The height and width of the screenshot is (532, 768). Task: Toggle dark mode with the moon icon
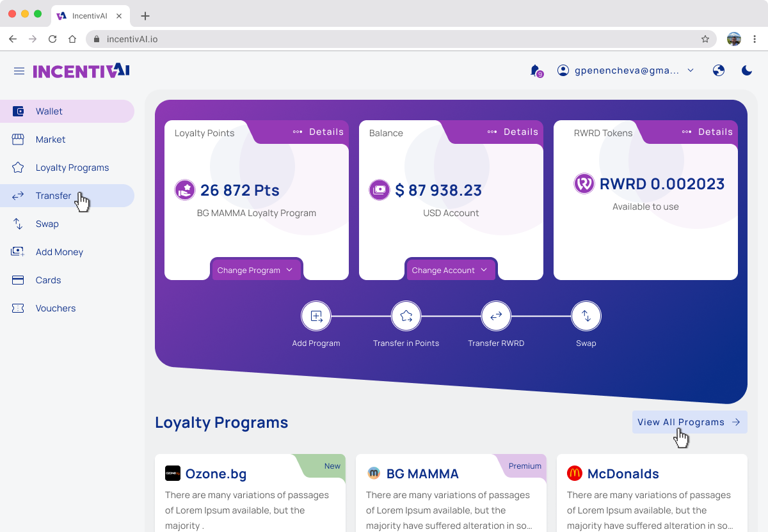click(746, 70)
